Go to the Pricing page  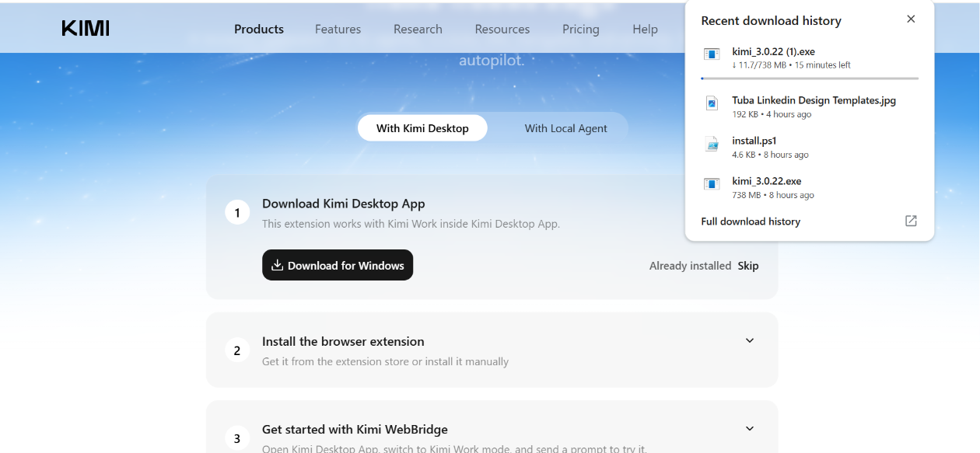click(581, 29)
